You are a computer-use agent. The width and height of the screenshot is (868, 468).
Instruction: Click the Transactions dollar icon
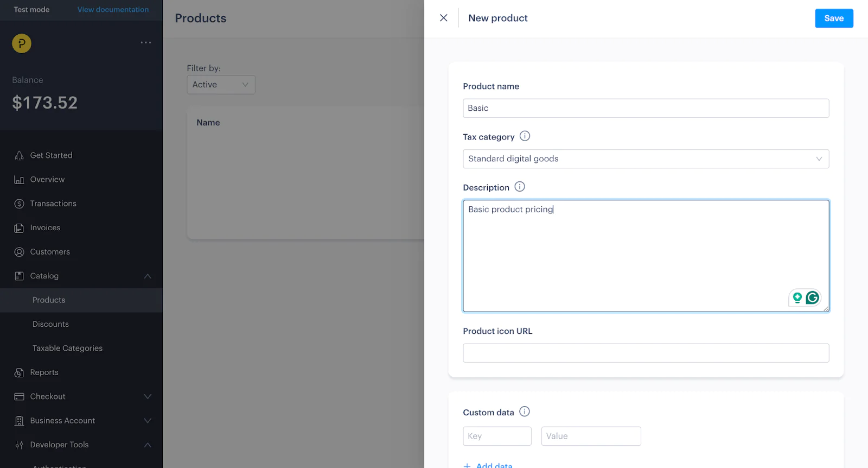19,204
